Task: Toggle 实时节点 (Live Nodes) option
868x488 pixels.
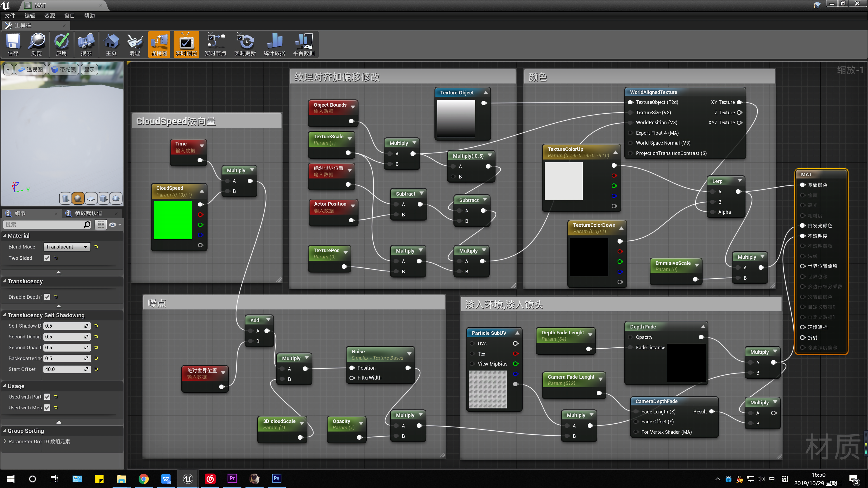Action: click(x=216, y=45)
